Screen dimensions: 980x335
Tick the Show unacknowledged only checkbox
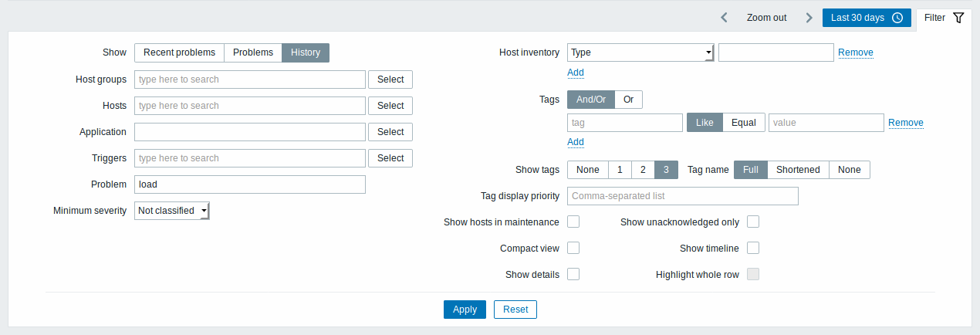(x=753, y=222)
